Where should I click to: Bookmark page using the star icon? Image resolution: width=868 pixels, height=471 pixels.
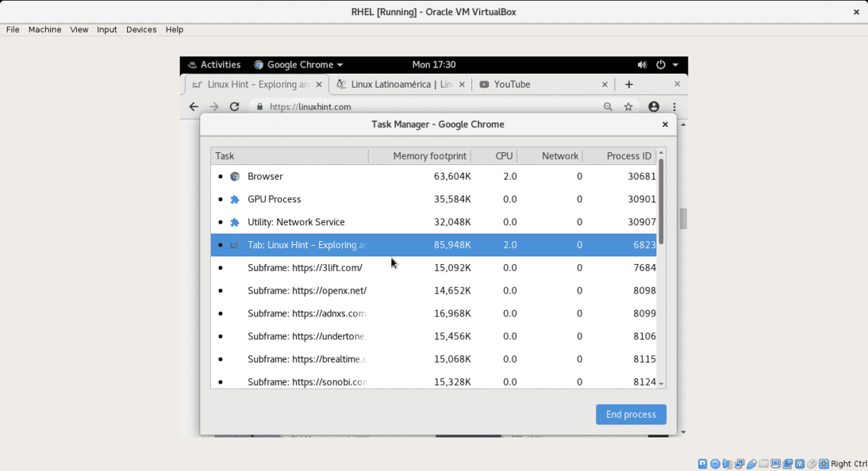[628, 107]
